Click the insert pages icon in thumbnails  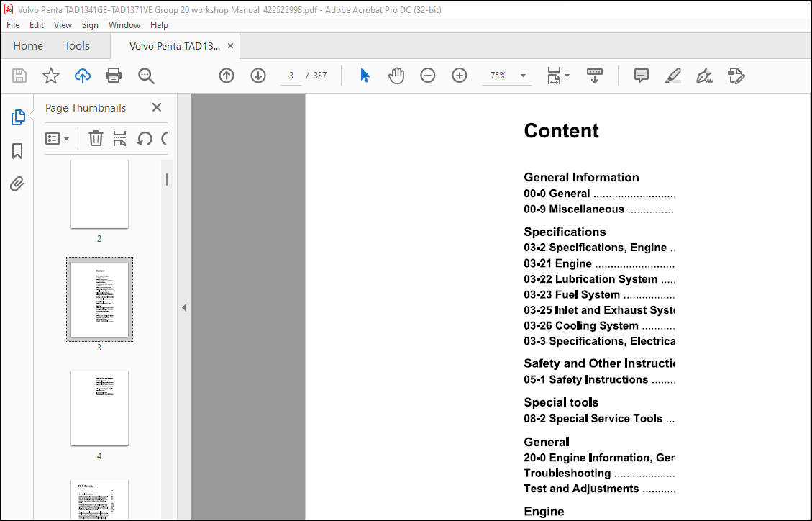(x=119, y=138)
